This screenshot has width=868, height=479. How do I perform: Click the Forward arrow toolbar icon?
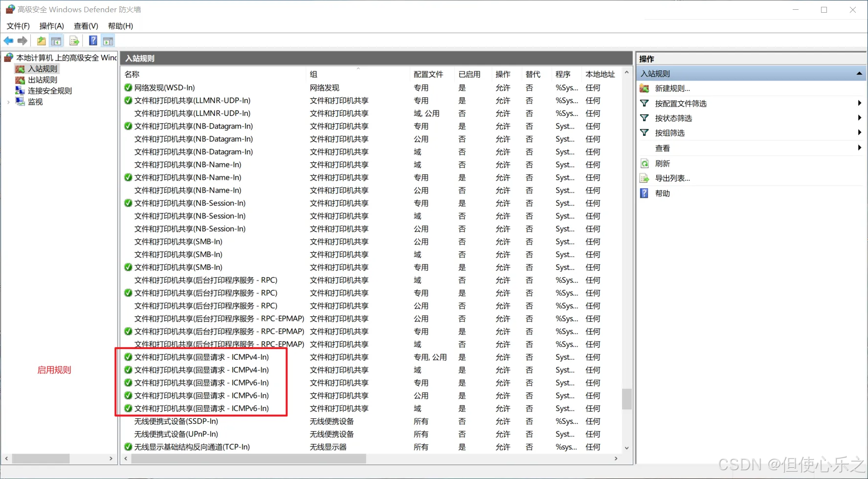coord(22,41)
